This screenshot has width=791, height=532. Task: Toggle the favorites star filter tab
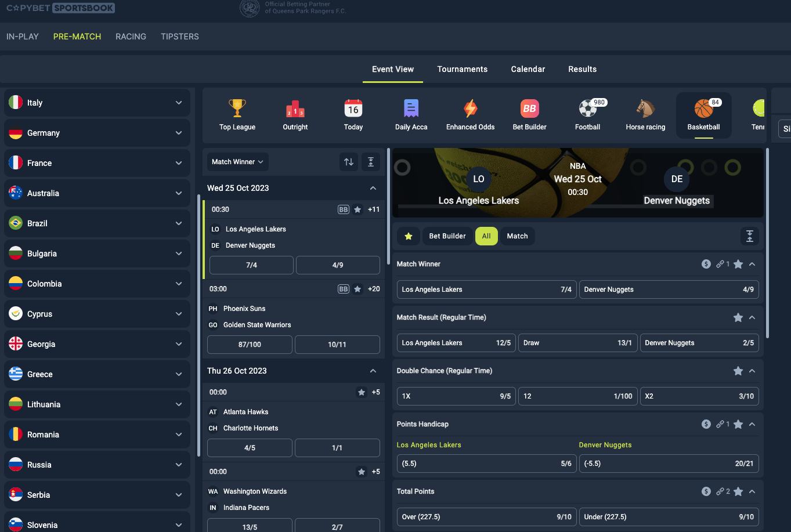(409, 236)
